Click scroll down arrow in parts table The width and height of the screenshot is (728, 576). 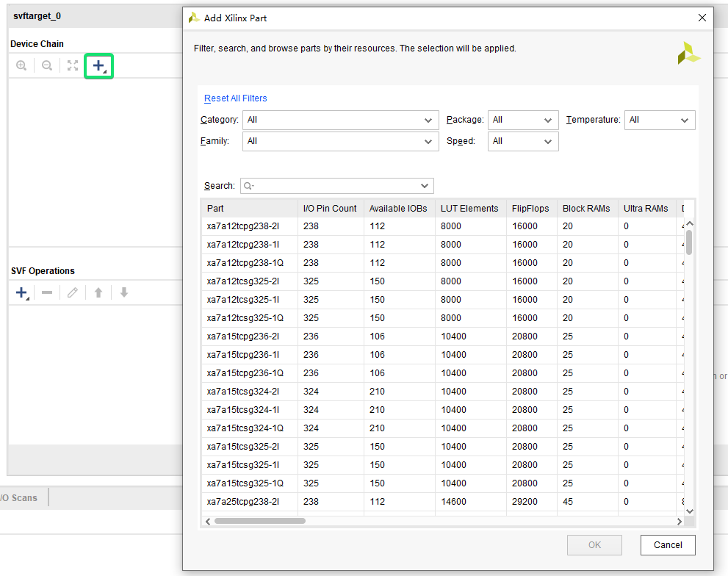point(690,511)
